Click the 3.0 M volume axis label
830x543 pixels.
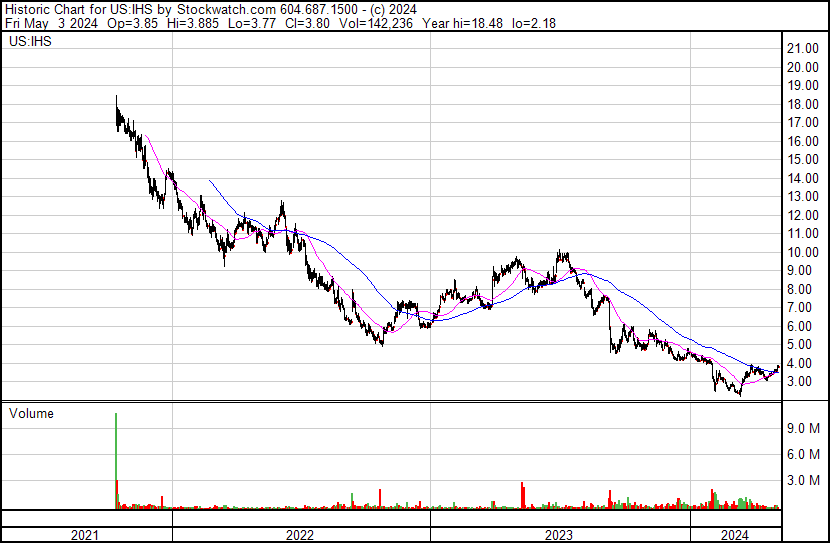coord(803,480)
